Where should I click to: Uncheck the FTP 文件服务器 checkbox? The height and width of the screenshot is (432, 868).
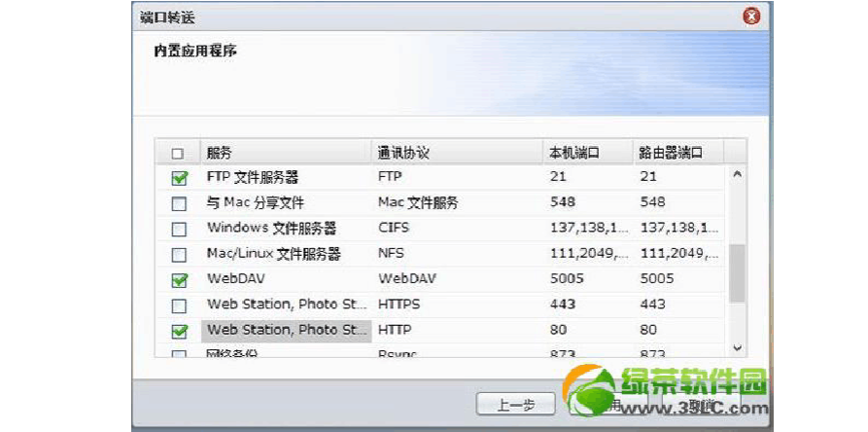(179, 178)
